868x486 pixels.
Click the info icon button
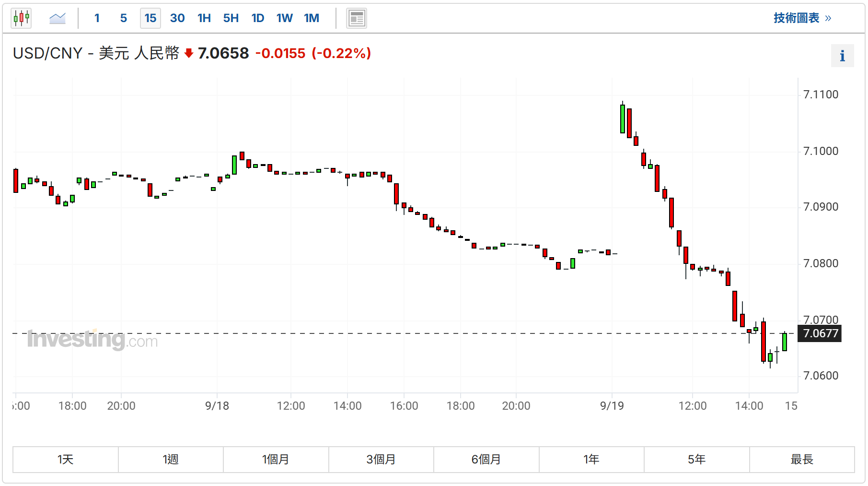click(x=842, y=56)
